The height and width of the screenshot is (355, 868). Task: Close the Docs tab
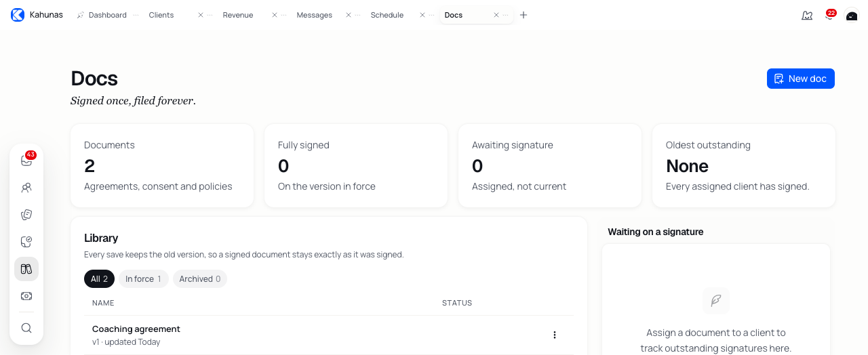[x=496, y=15]
